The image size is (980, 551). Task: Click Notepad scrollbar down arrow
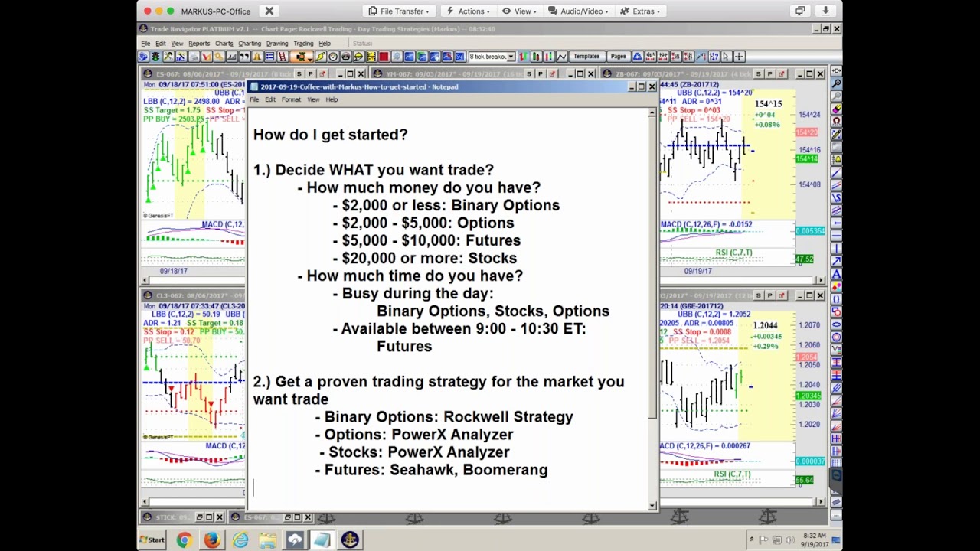coord(652,505)
